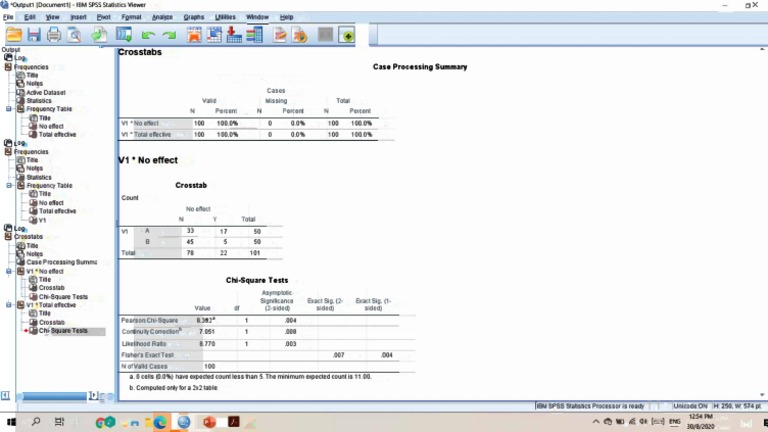Image resolution: width=768 pixels, height=432 pixels.
Task: Save the output document
Action: 34,35
